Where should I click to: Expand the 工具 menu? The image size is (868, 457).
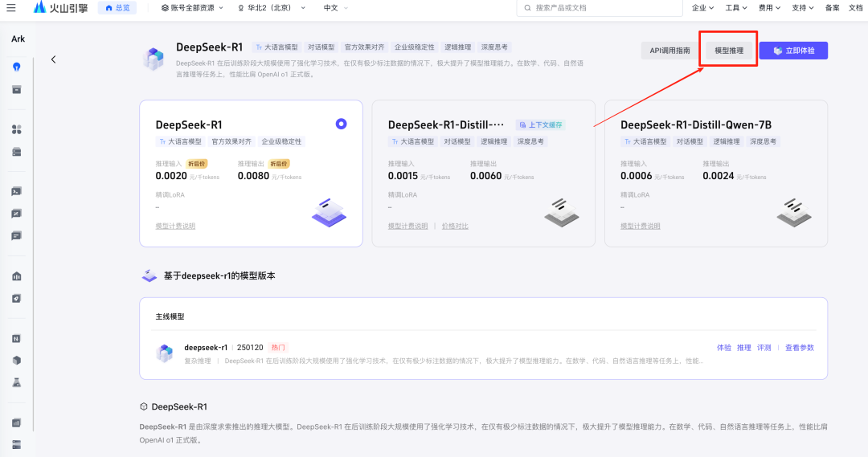pyautogui.click(x=736, y=8)
